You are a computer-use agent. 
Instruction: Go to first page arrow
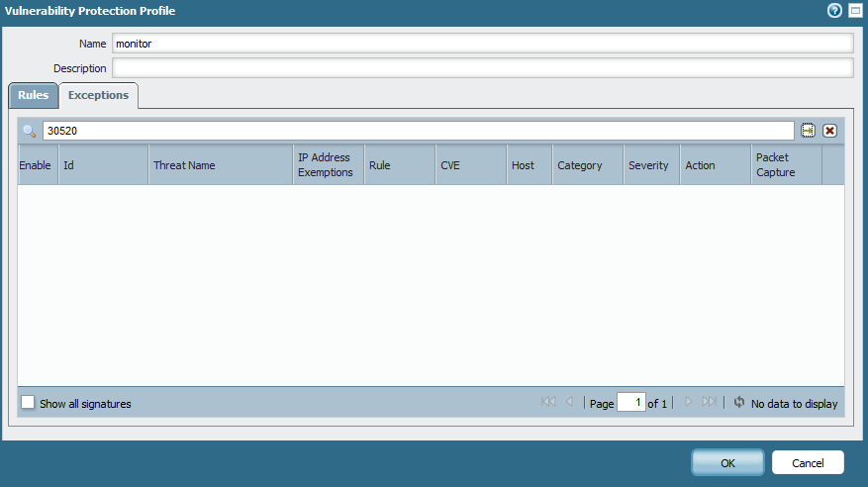click(548, 402)
